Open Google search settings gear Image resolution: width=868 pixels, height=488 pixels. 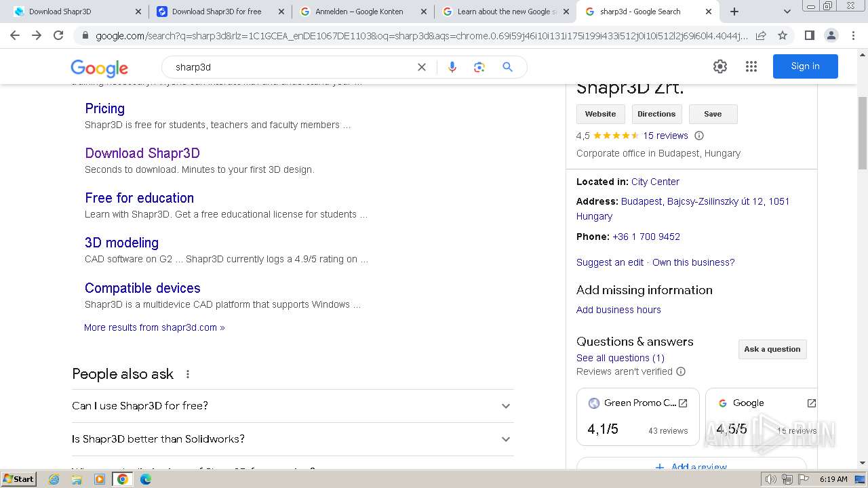[x=720, y=66]
